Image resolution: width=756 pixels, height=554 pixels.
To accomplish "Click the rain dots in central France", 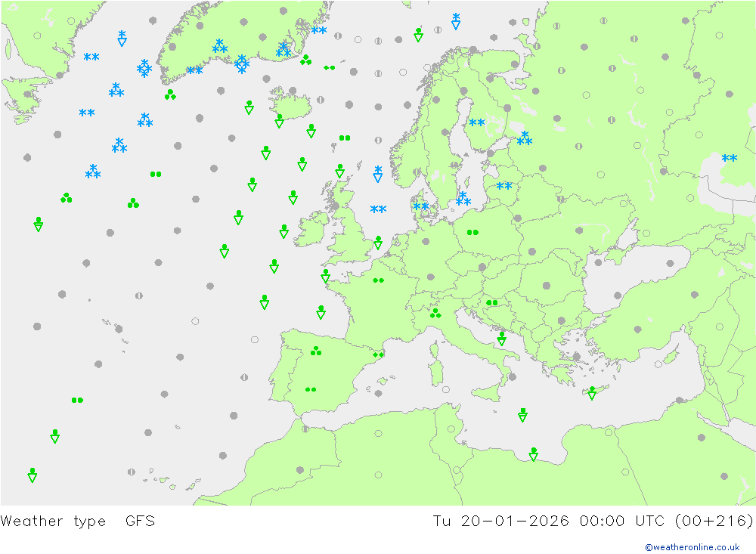I will 378,280.
